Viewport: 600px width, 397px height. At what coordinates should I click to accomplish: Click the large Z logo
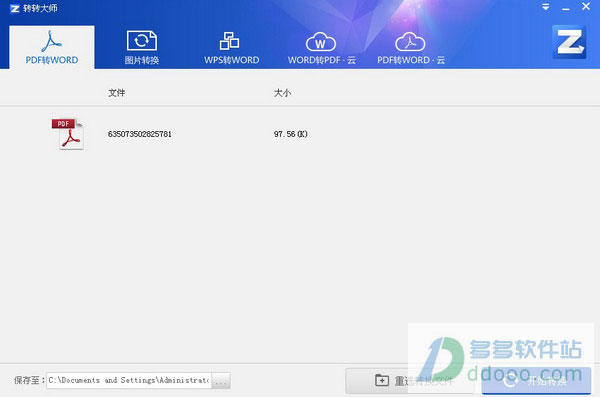(569, 42)
